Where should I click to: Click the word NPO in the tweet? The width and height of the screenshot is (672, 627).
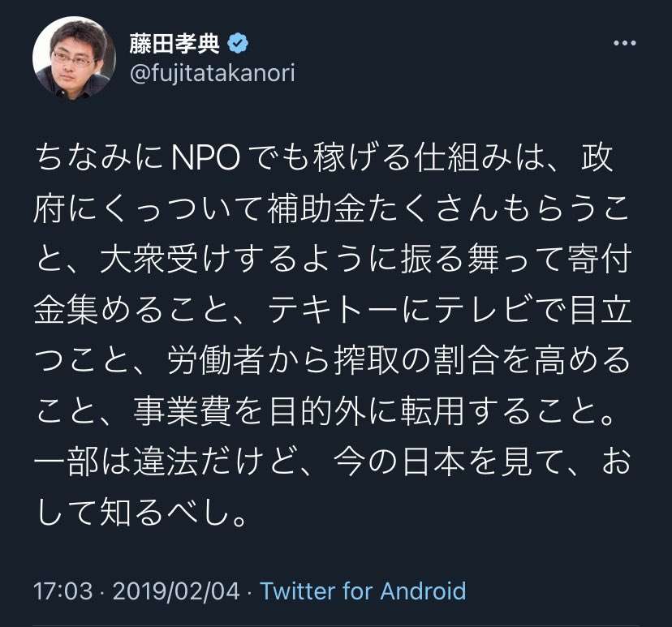click(x=205, y=158)
